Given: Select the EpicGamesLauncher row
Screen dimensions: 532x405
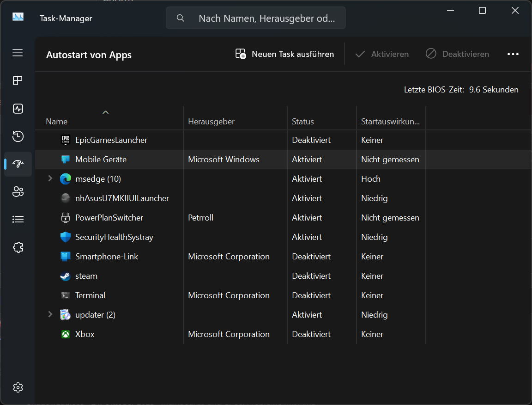Looking at the screenshot, I should pyautogui.click(x=111, y=140).
